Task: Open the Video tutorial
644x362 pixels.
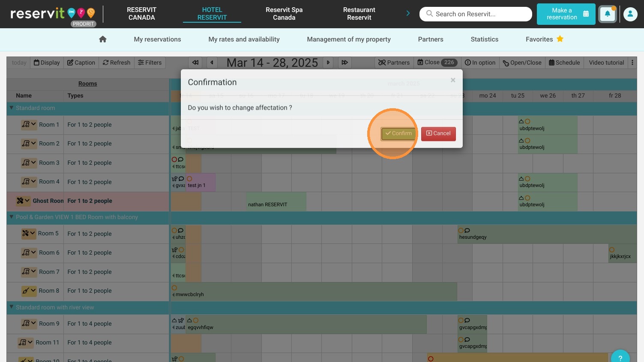Action: [x=606, y=62]
